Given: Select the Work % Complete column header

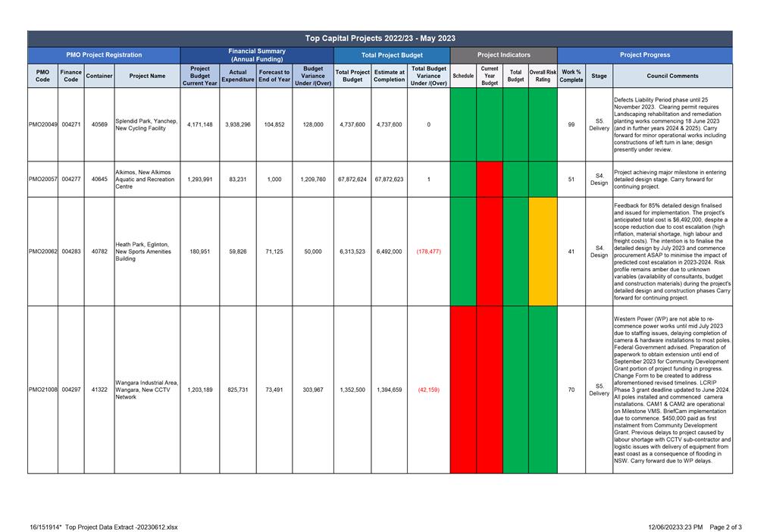Looking at the screenshot, I should [571, 76].
